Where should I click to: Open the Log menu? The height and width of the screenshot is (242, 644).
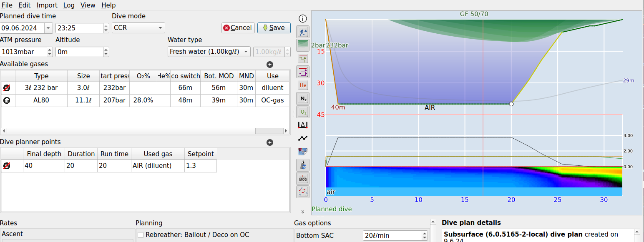click(69, 5)
